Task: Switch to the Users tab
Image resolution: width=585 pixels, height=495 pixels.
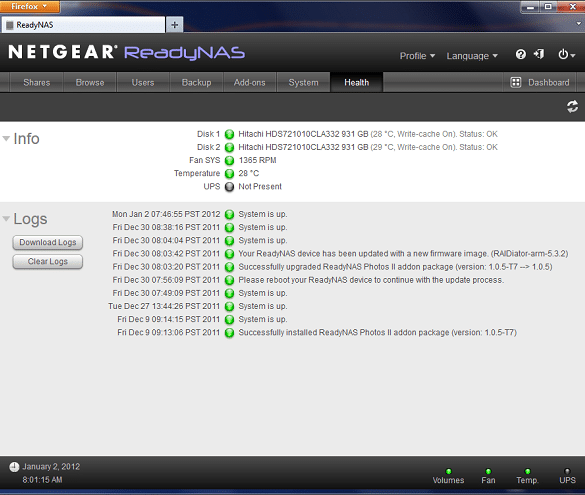Action: click(x=143, y=82)
